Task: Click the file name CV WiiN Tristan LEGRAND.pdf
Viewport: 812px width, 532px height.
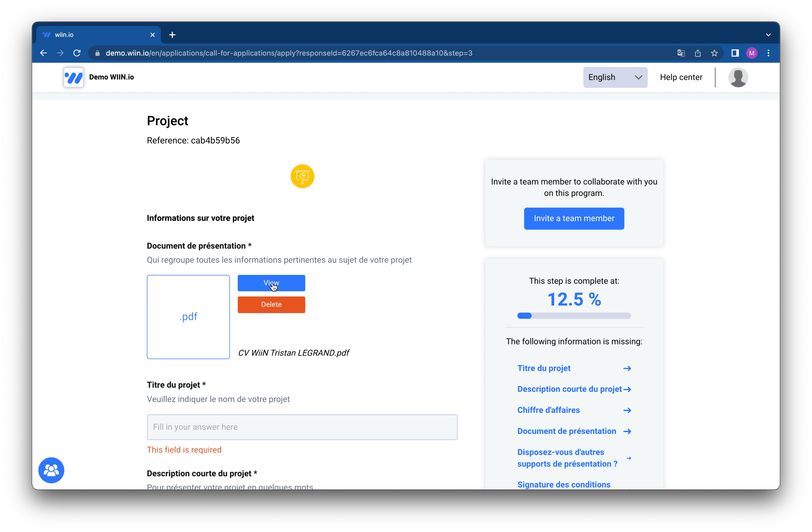Action: click(293, 353)
